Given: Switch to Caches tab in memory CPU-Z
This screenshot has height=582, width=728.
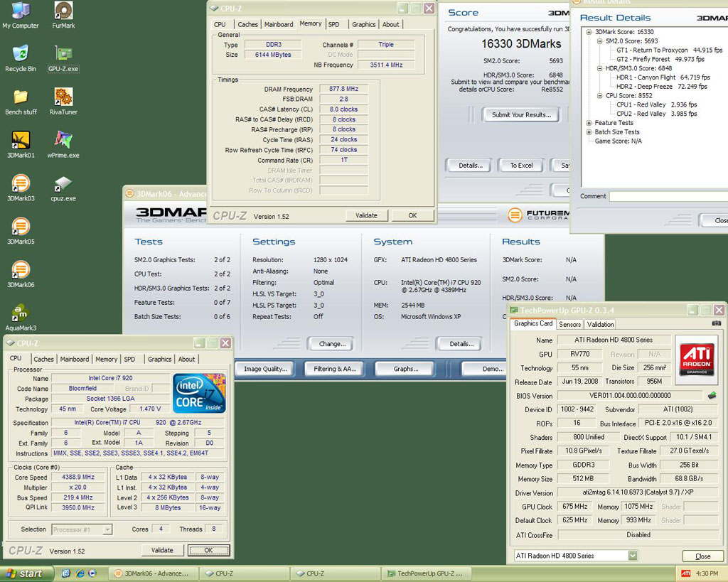Looking at the screenshot, I should coord(247,24).
